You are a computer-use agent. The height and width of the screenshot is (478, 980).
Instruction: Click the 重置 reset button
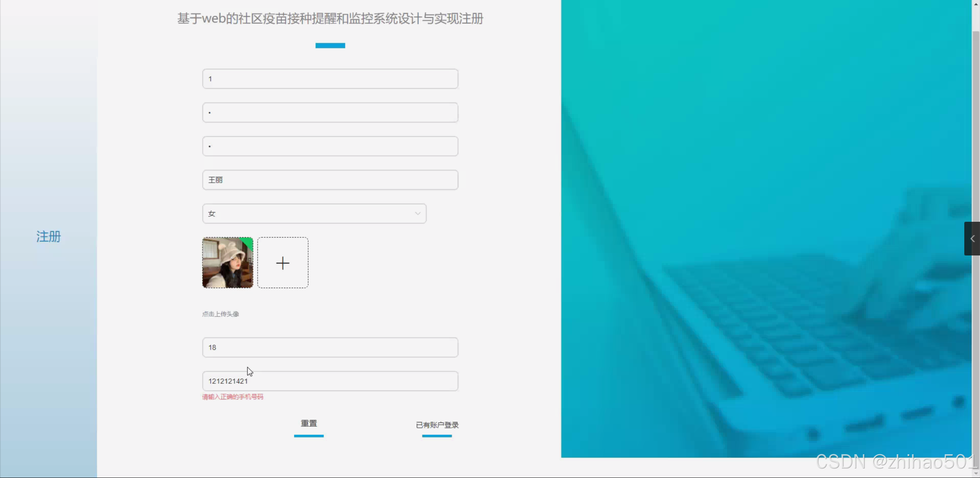click(x=309, y=423)
